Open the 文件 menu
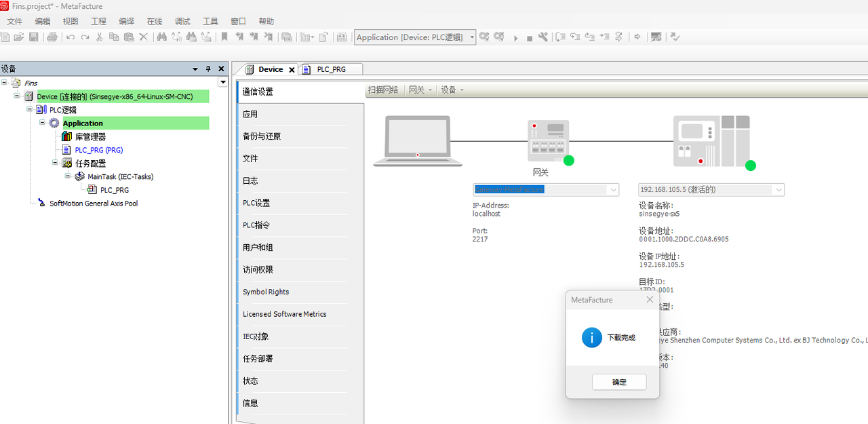Viewport: 868px width, 424px height. coord(14,22)
